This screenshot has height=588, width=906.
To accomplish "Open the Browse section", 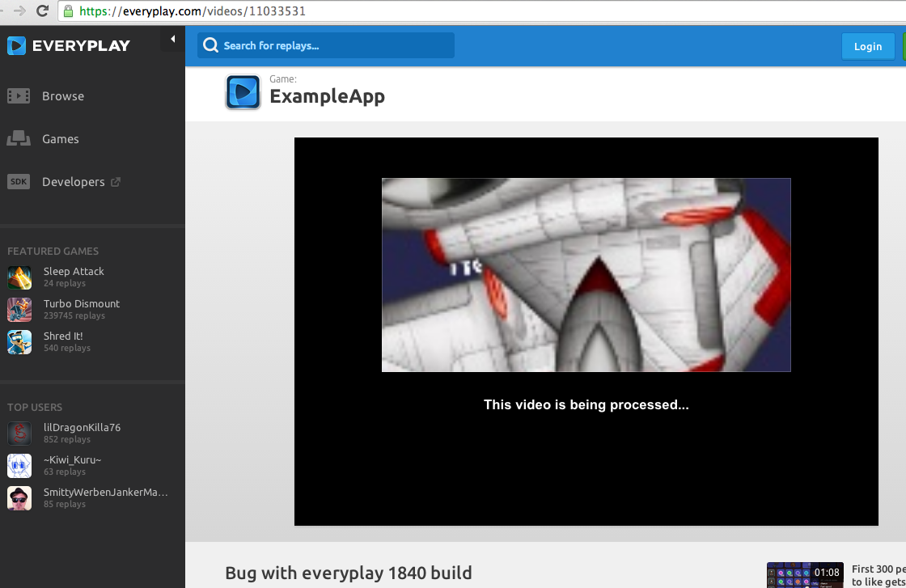I will [63, 96].
